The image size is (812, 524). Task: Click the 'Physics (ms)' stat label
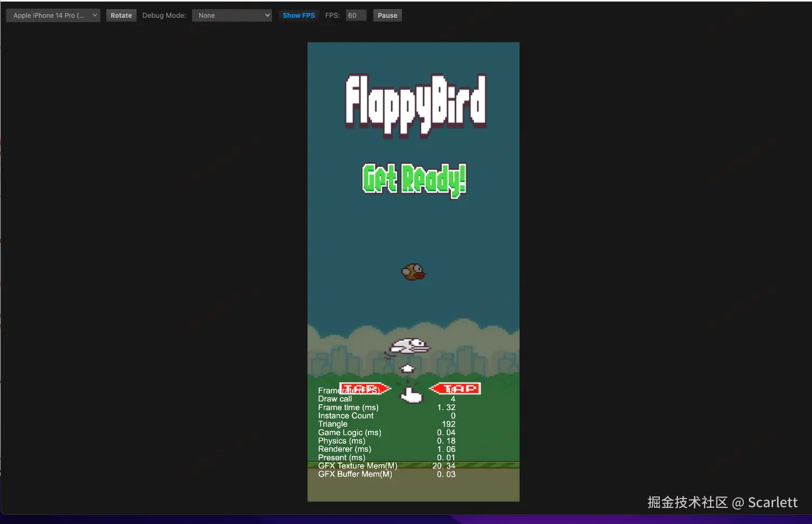(x=342, y=441)
